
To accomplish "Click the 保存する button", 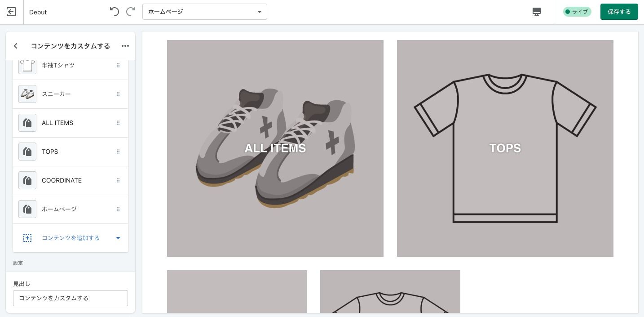I will pyautogui.click(x=619, y=12).
